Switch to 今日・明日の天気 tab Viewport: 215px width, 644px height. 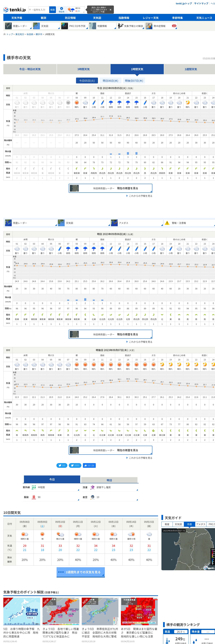coord(30,69)
